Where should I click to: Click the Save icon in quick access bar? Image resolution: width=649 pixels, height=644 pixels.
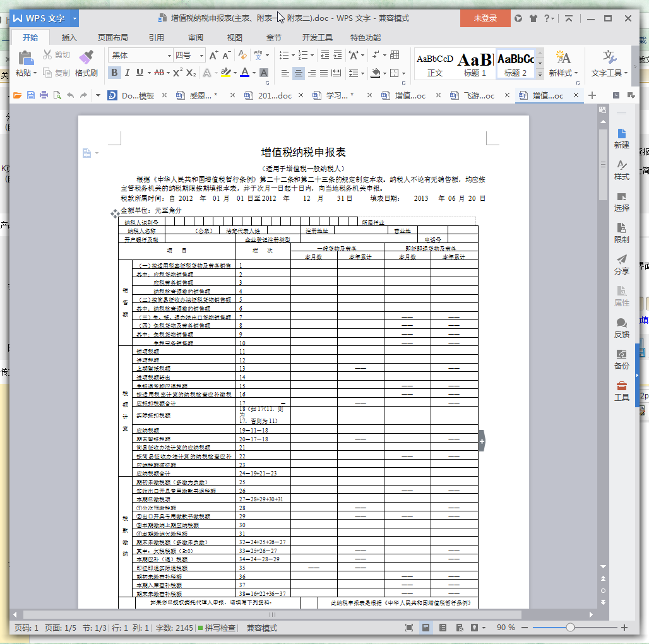30,96
